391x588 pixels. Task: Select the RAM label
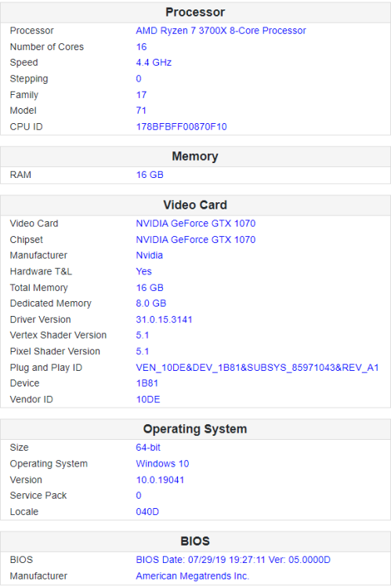click(x=20, y=175)
